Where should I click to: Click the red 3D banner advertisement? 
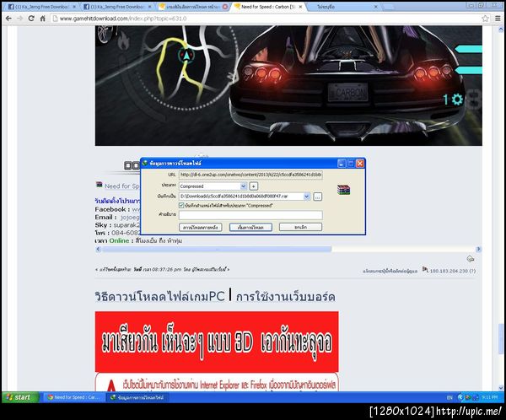click(x=217, y=342)
